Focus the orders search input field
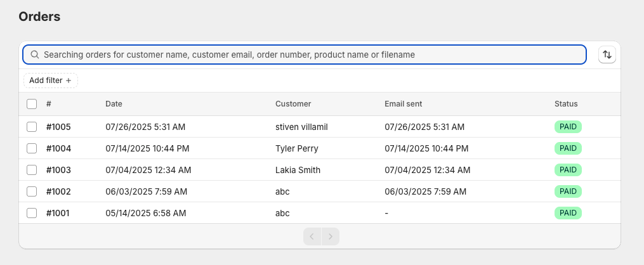The height and width of the screenshot is (265, 644). click(x=305, y=55)
